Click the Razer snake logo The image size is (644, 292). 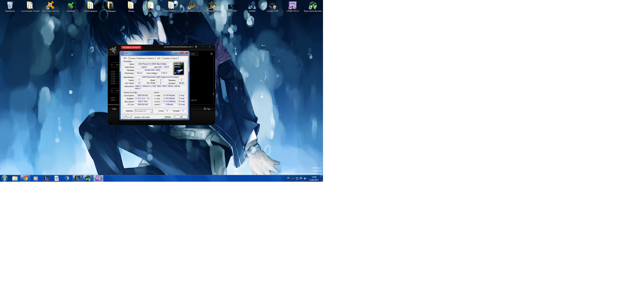[113, 50]
